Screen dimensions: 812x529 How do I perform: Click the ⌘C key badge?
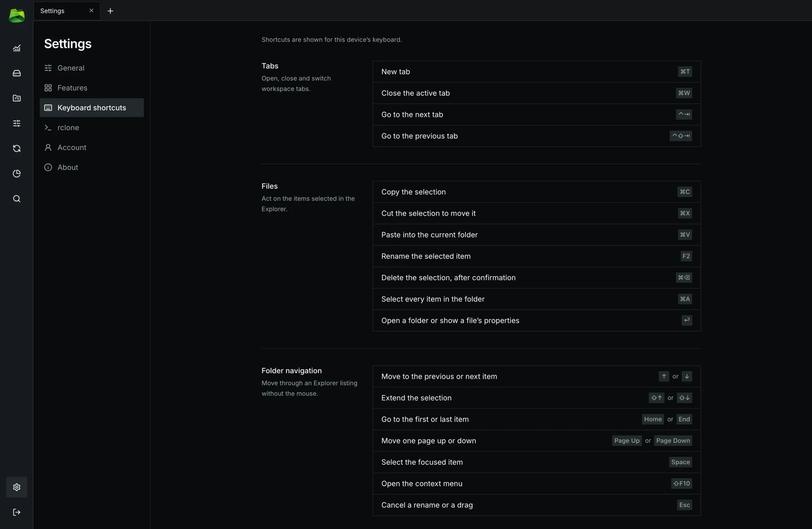[x=684, y=192]
